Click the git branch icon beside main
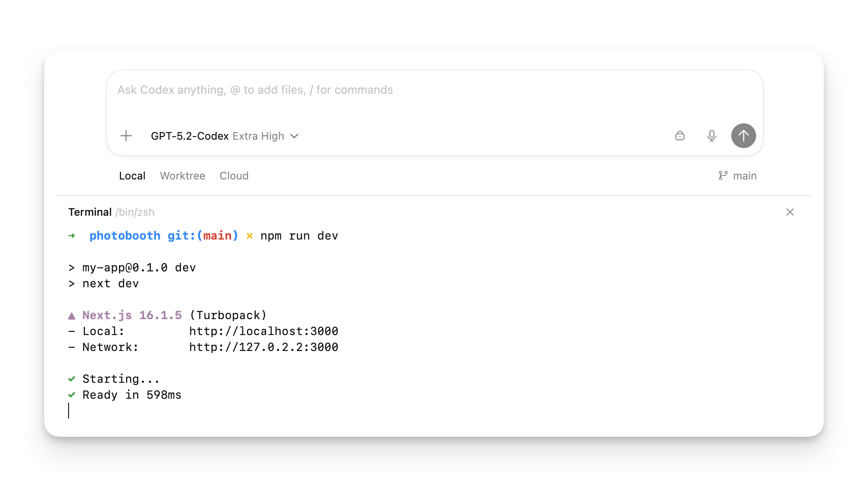The image size is (868, 488). [723, 175]
